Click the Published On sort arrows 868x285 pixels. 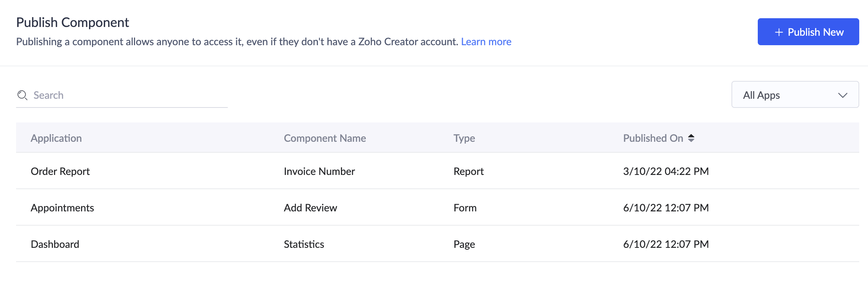pyautogui.click(x=691, y=138)
